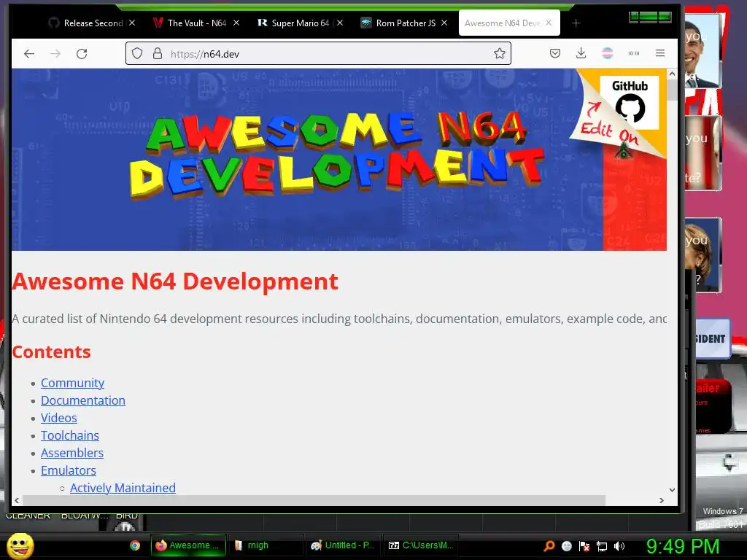Image resolution: width=747 pixels, height=560 pixels.
Task: Click the horizontal scrollbar right arrow
Action: point(661,500)
